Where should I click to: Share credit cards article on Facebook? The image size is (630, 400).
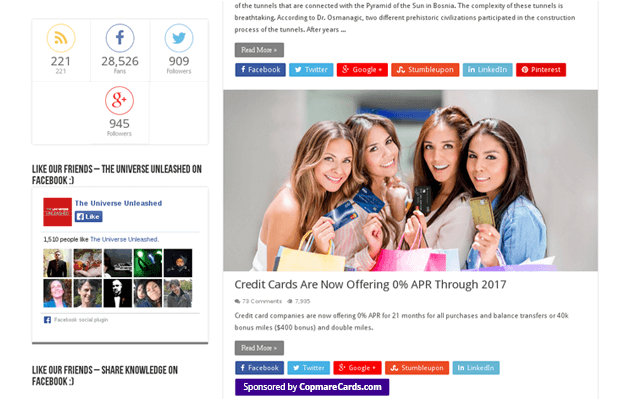(x=259, y=368)
